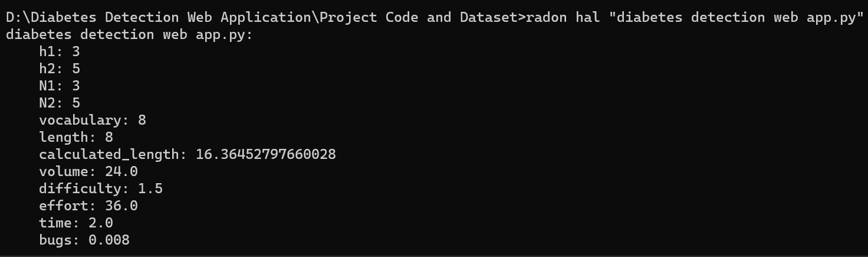The image size is (868, 257).
Task: Click the N2: 5 output line
Action: (x=60, y=103)
